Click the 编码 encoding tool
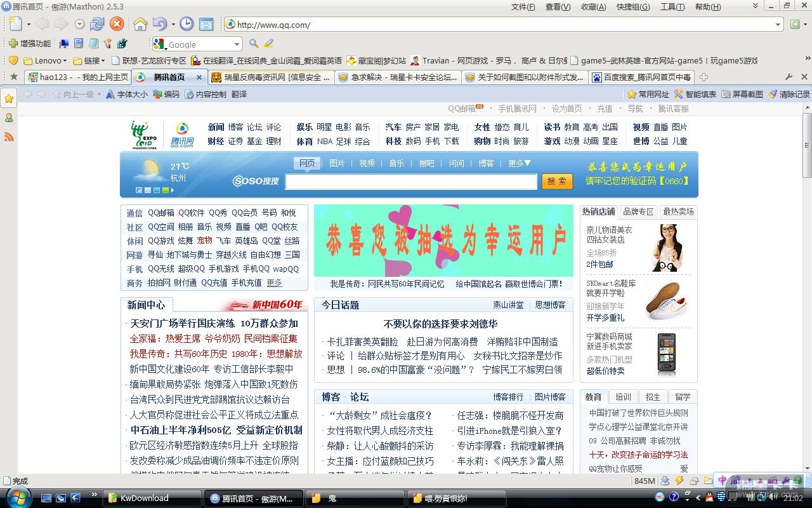This screenshot has height=508, width=812. pos(166,94)
